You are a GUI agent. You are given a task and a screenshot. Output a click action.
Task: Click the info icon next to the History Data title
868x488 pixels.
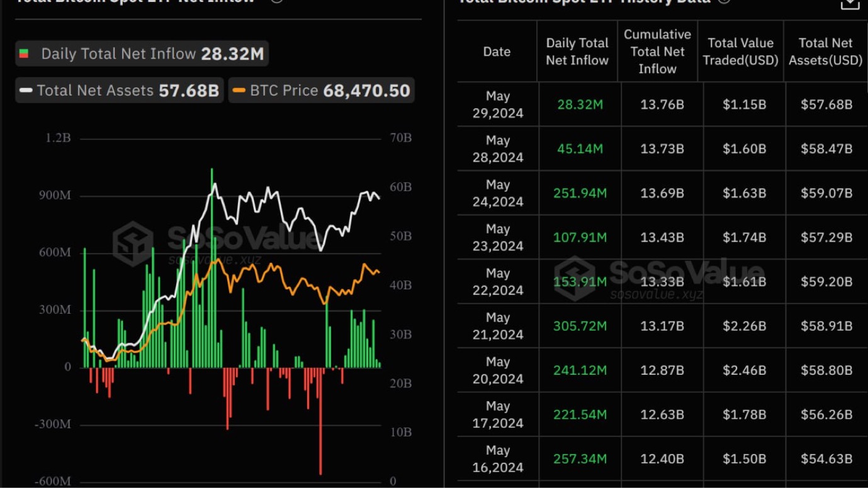(724, 1)
